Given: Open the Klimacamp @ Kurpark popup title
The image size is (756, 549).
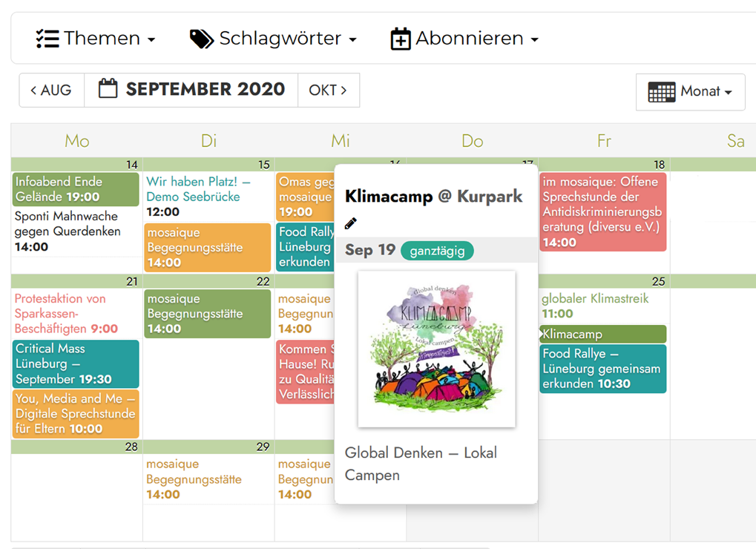Looking at the screenshot, I should tap(433, 197).
